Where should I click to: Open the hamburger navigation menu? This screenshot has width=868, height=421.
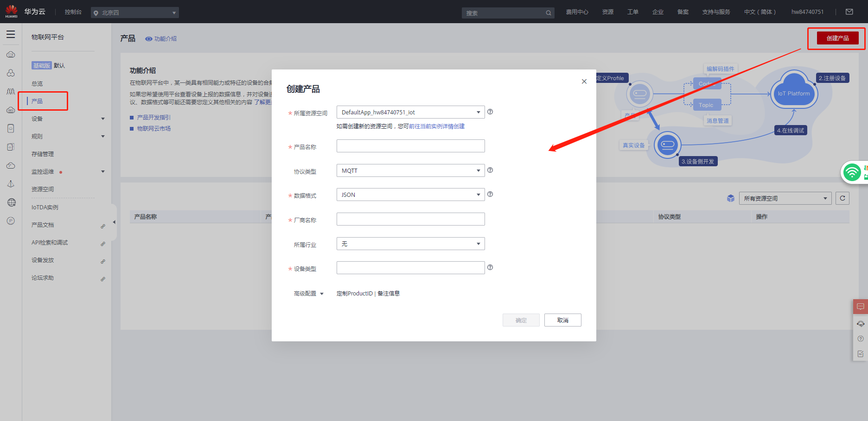click(11, 34)
